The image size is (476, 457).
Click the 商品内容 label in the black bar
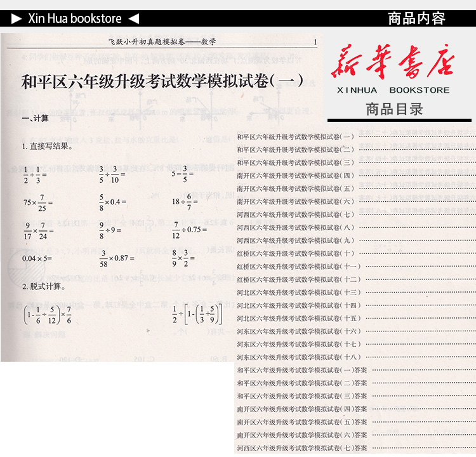pyautogui.click(x=416, y=18)
